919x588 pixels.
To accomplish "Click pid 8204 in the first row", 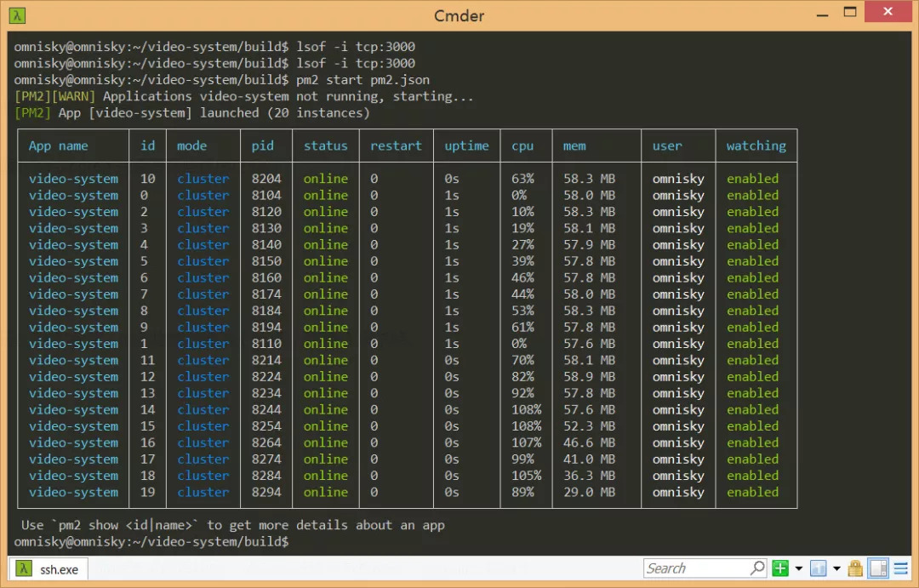I will pos(265,179).
